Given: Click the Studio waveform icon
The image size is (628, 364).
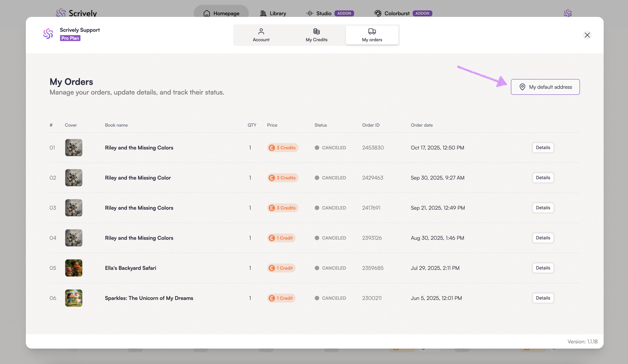Looking at the screenshot, I should pyautogui.click(x=310, y=13).
